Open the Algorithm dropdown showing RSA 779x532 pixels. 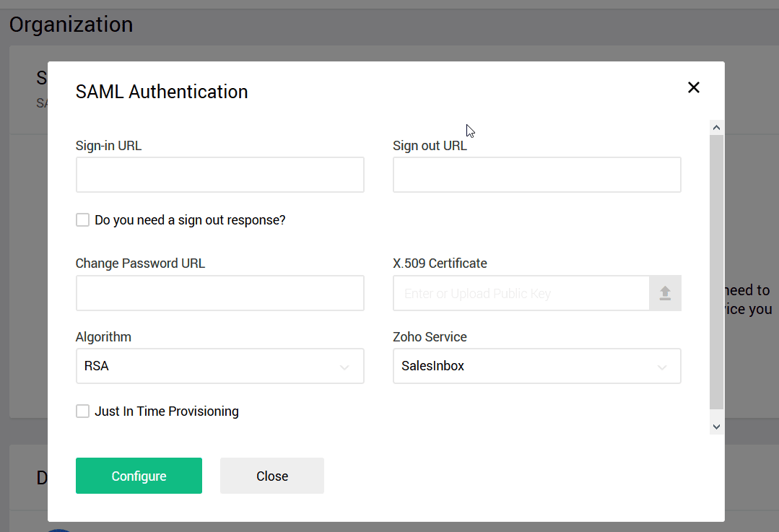click(x=219, y=366)
